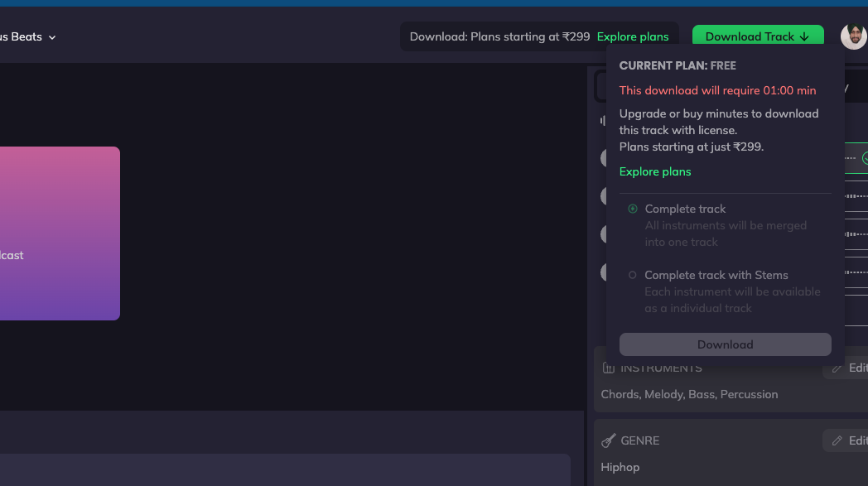The height and width of the screenshot is (486, 868).
Task: Open Explore plans link inside the popup
Action: 655,171
